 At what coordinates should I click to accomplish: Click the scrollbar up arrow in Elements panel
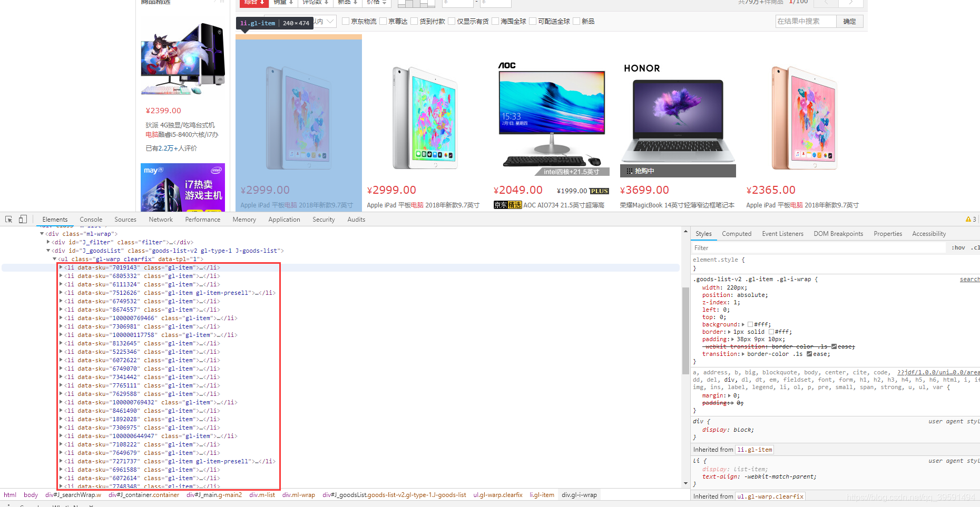[x=685, y=231]
